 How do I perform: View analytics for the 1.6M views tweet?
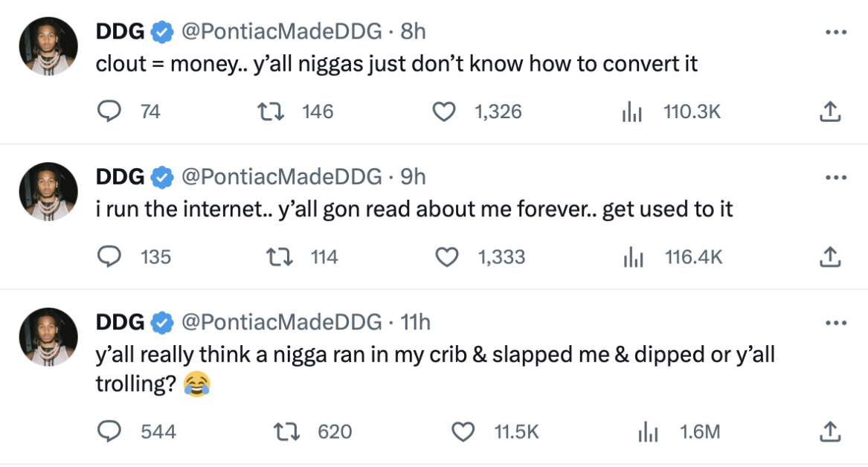point(648,431)
